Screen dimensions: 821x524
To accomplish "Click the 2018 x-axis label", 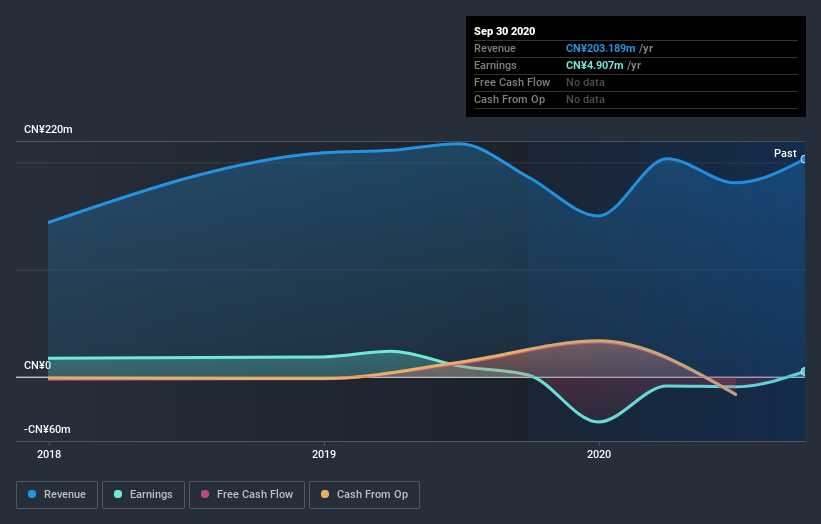I will [49, 454].
